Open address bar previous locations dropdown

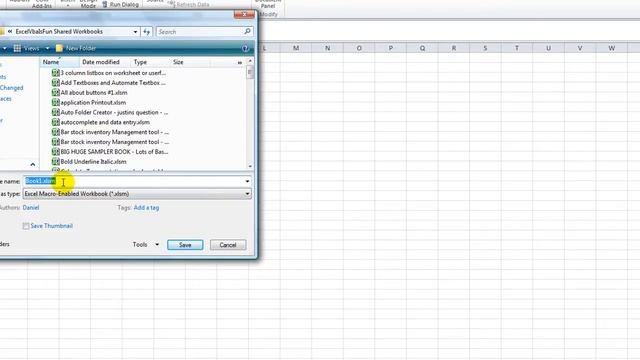click(135, 31)
